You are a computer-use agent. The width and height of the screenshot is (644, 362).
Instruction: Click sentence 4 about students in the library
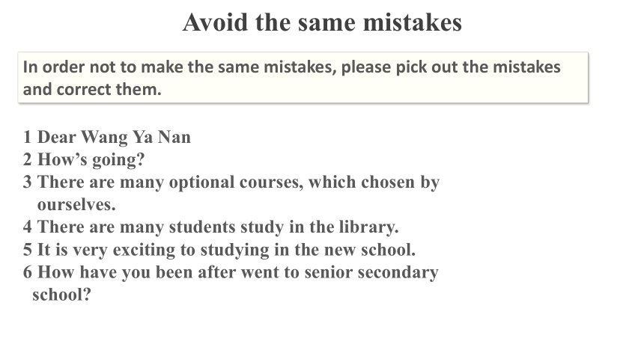[x=210, y=227]
